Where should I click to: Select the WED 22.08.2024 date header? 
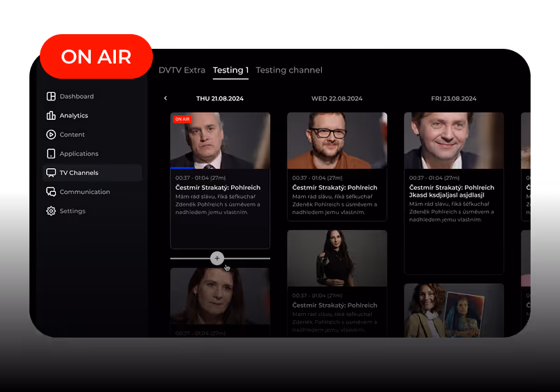337,98
